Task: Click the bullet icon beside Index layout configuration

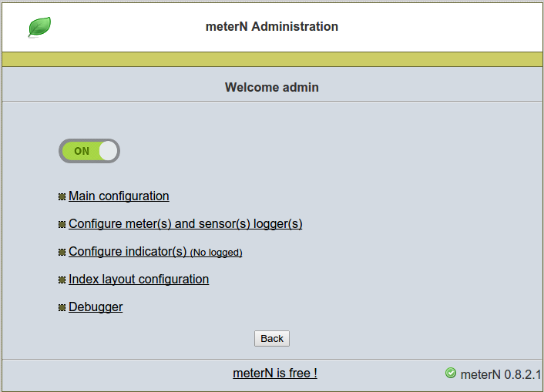Action: (x=62, y=280)
